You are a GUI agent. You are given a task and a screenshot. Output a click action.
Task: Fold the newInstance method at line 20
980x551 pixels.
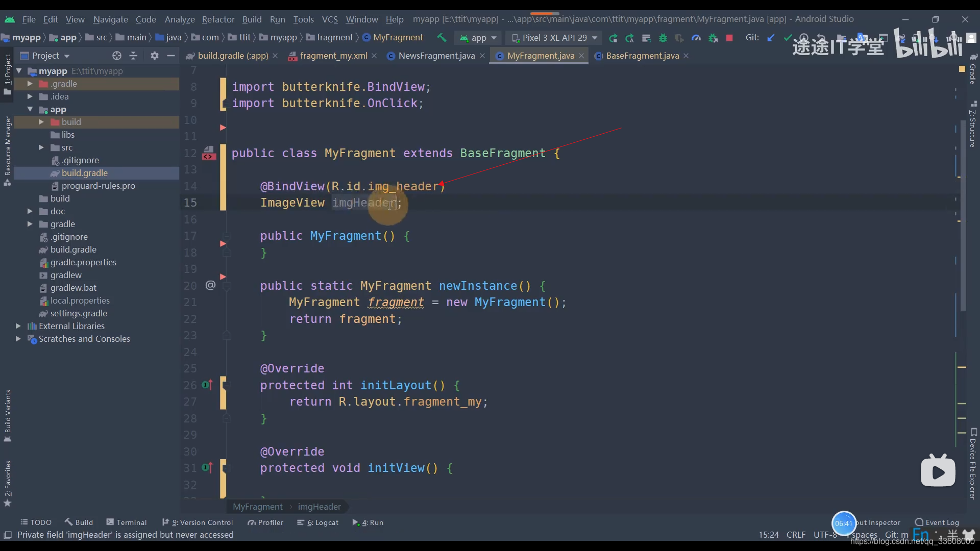[x=227, y=286]
